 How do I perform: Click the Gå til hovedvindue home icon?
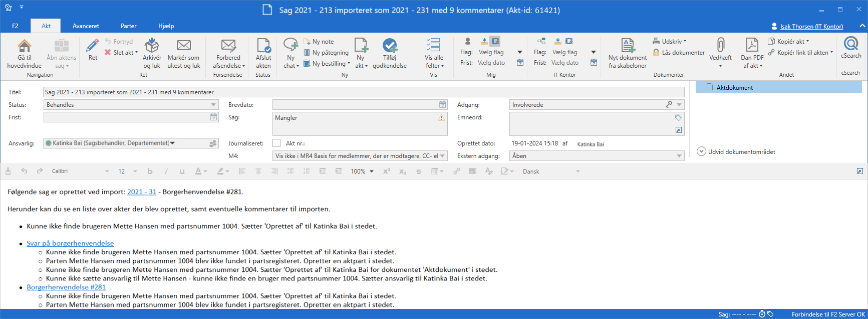click(x=24, y=46)
